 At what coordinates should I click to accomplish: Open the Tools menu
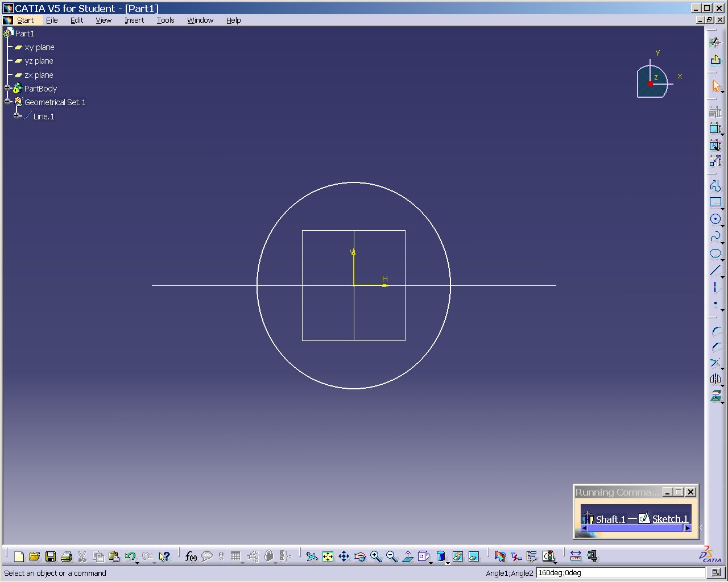click(166, 20)
